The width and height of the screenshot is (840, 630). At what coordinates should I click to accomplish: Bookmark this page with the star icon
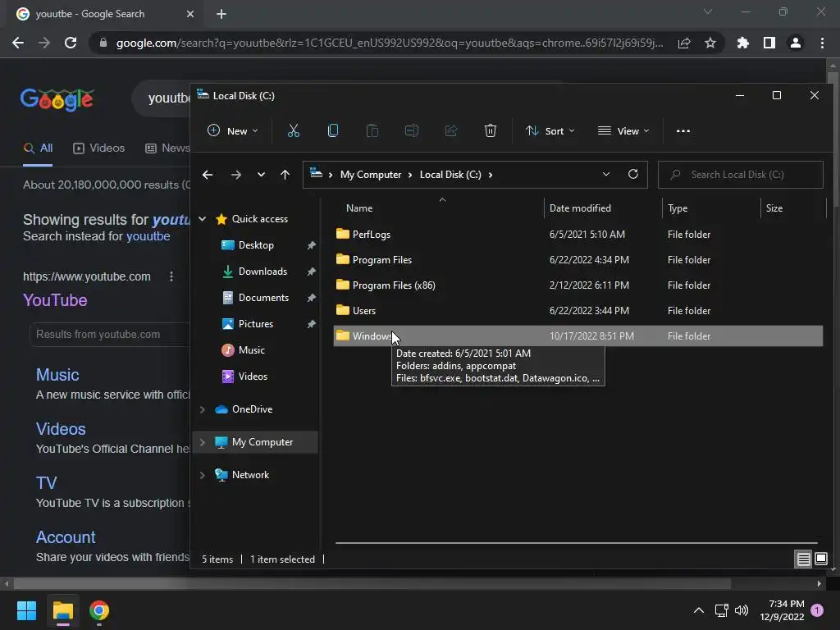710,43
